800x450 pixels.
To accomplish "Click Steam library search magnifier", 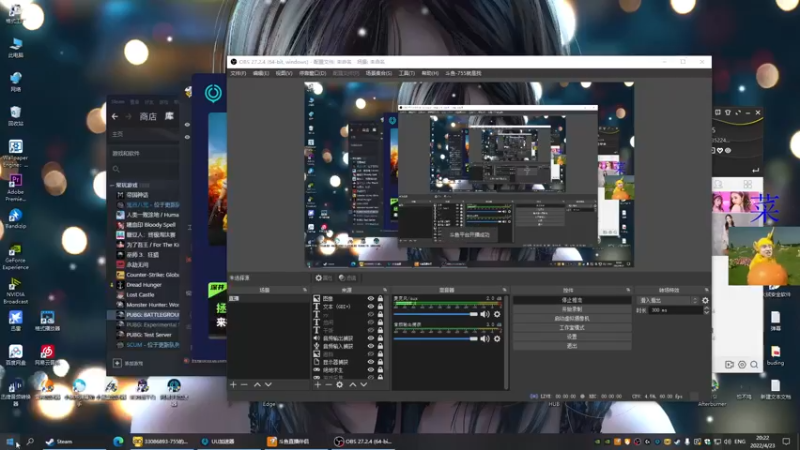I will (116, 169).
